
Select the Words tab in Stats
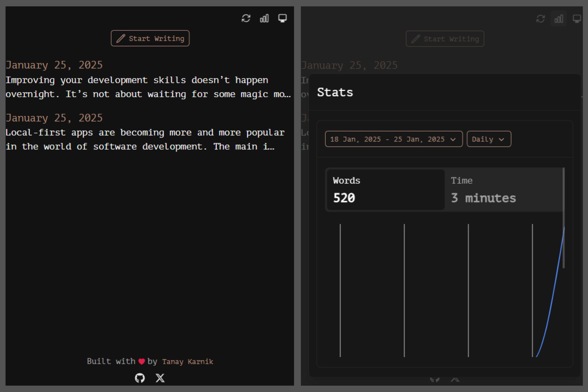point(385,189)
